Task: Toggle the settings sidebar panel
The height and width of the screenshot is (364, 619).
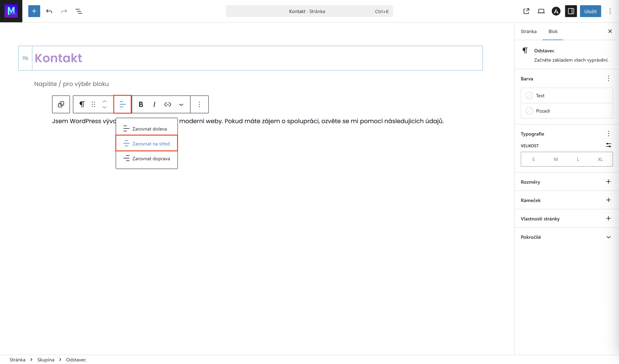Action: pyautogui.click(x=571, y=11)
